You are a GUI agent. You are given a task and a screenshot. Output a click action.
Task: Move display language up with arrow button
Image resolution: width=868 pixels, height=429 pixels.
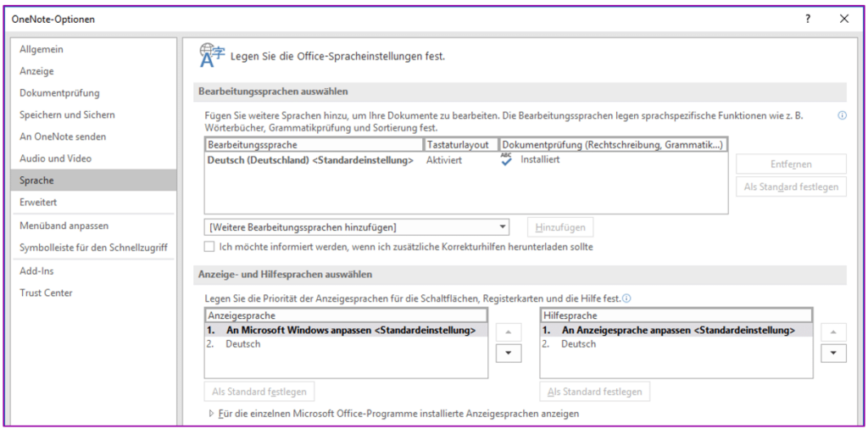tap(509, 332)
